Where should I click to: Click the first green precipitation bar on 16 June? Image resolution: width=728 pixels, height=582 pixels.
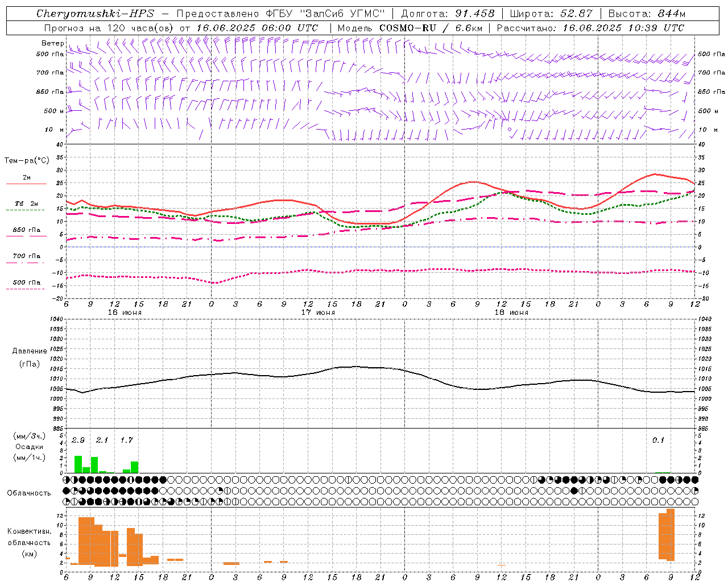pyautogui.click(x=78, y=464)
